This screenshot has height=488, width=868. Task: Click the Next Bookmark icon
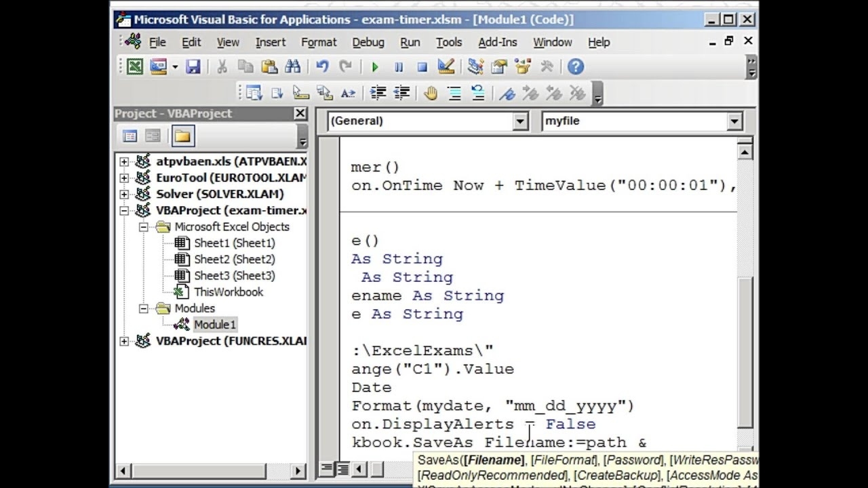(x=530, y=93)
